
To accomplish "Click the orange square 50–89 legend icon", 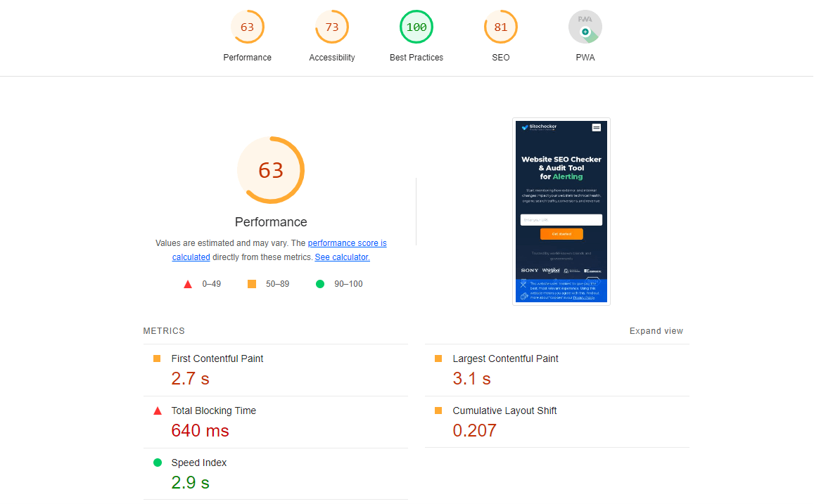I will pyautogui.click(x=252, y=284).
